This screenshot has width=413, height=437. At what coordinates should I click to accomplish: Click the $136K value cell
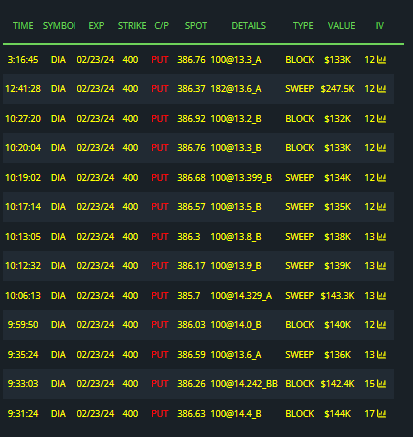(x=337, y=355)
